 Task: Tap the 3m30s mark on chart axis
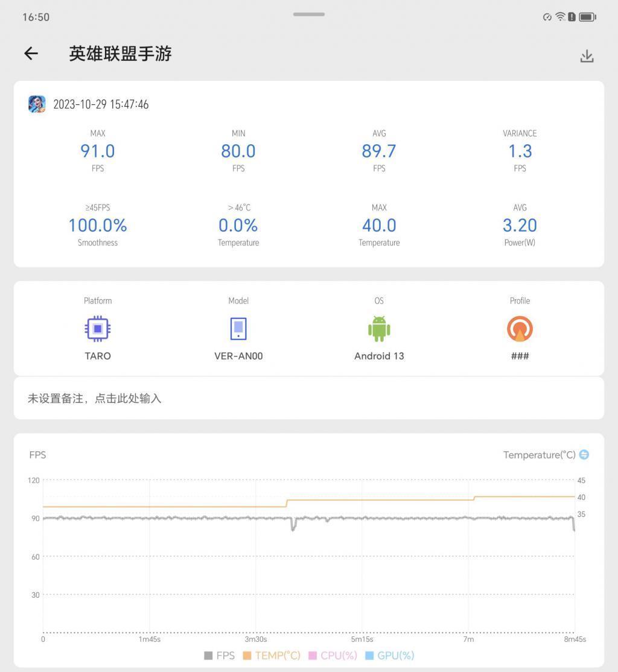256,639
